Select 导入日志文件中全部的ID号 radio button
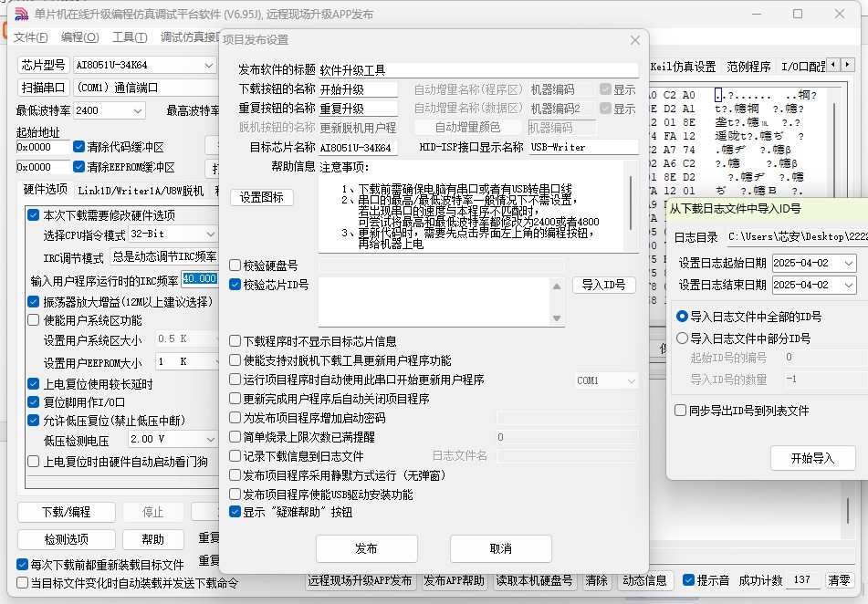868x604 pixels. click(683, 317)
